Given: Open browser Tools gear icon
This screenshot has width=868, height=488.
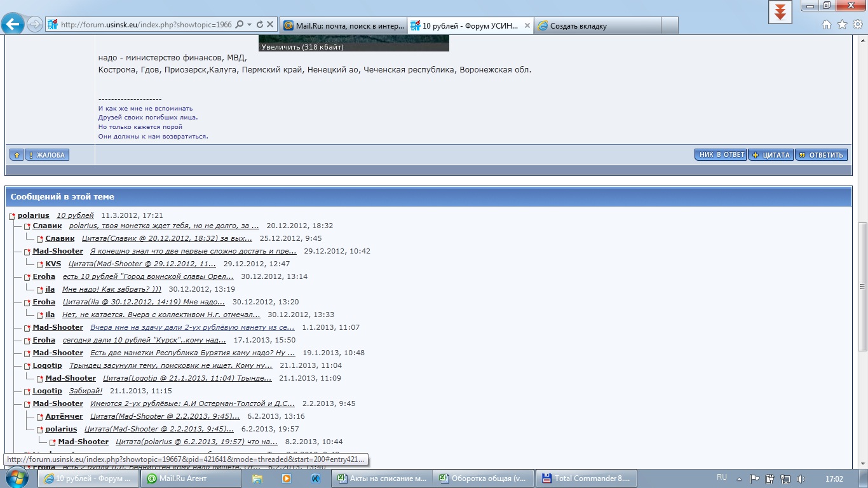Looking at the screenshot, I should tap(857, 25).
